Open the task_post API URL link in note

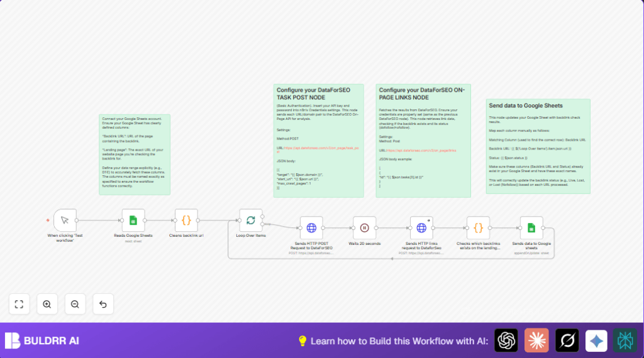pos(318,149)
